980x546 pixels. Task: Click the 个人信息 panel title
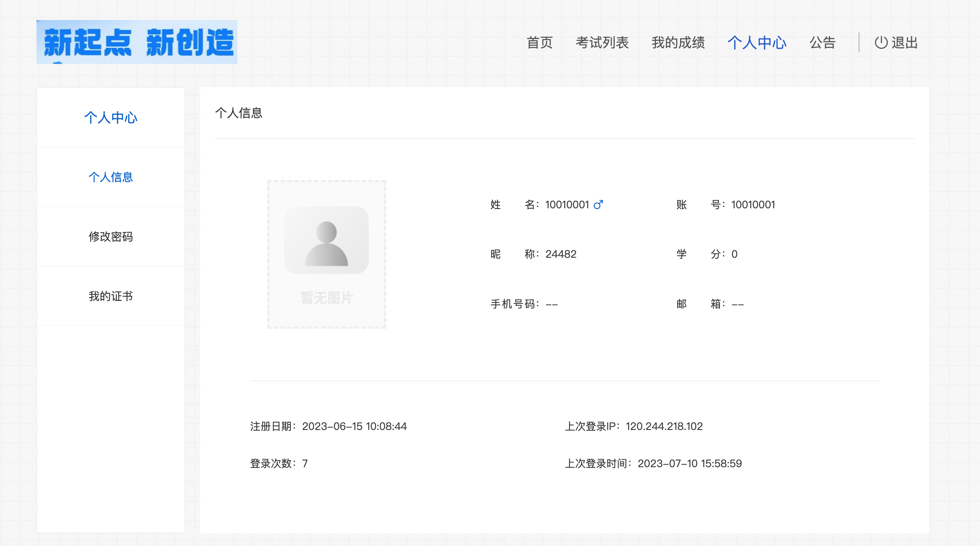(x=238, y=113)
